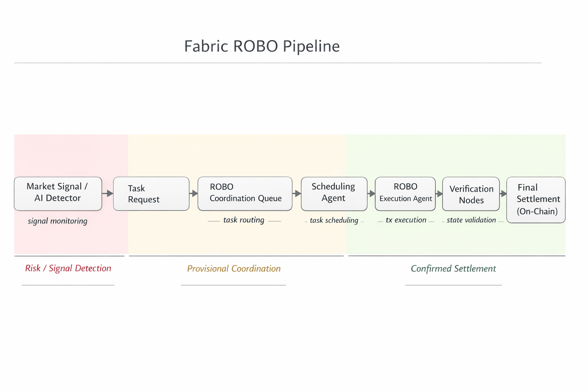Click the Final Settlement (On-Chain) box
The image size is (588, 392).
(x=536, y=199)
